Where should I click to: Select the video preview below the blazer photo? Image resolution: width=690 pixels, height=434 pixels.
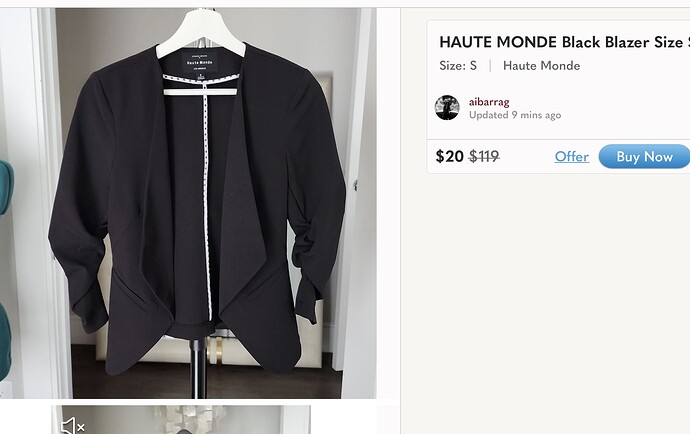click(x=181, y=420)
